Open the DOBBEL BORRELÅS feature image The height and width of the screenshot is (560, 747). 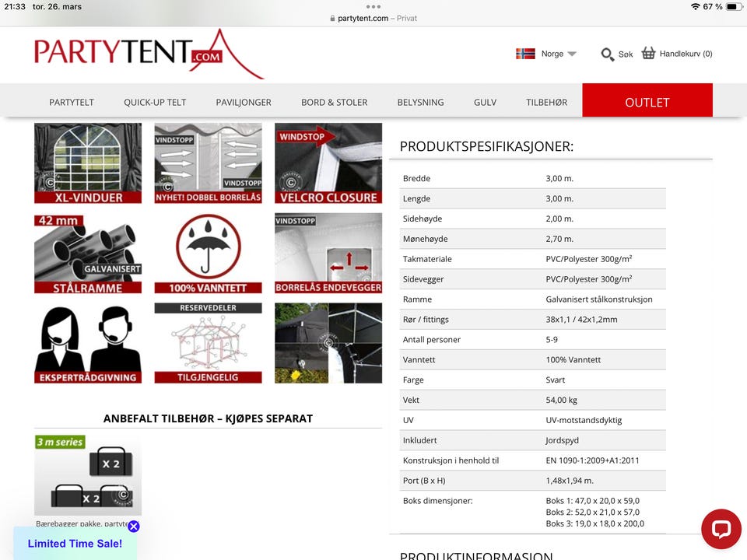point(209,163)
